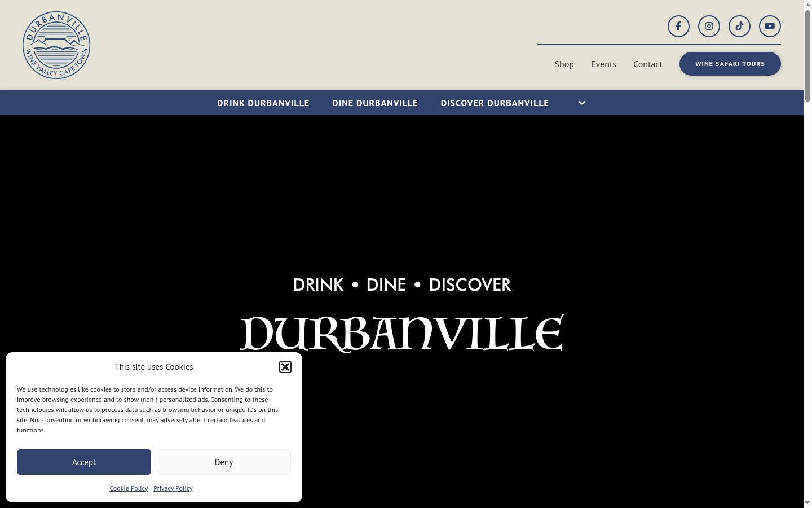
Task: Select Dine Durbanville in navigation bar
Action: [375, 103]
